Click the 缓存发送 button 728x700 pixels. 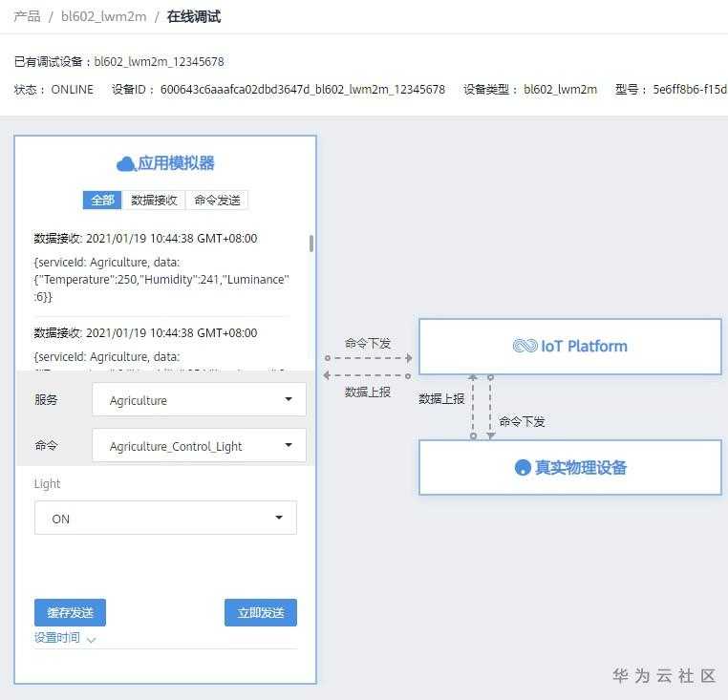point(70,612)
